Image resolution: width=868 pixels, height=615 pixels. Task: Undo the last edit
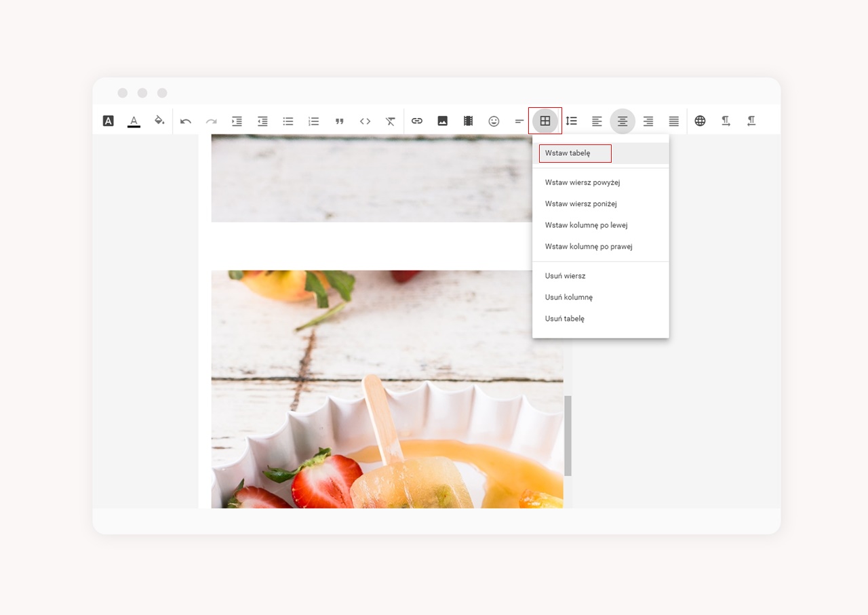pos(186,121)
